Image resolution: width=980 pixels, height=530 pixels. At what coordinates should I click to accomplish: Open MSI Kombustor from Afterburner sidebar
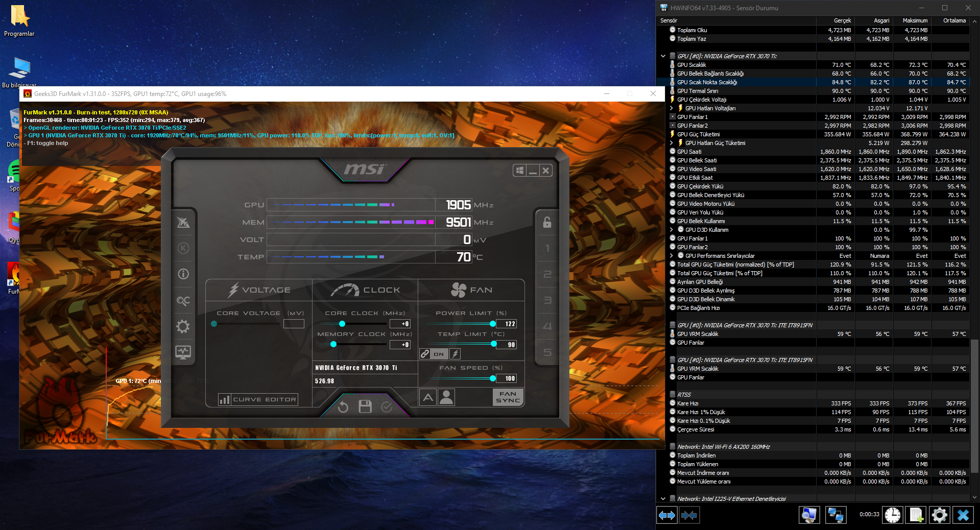click(183, 222)
